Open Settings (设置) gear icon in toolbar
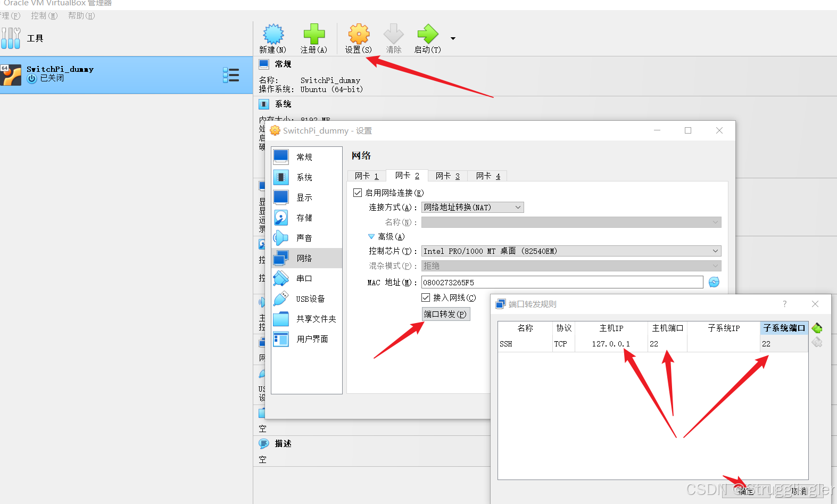This screenshot has width=837, height=504. [359, 34]
